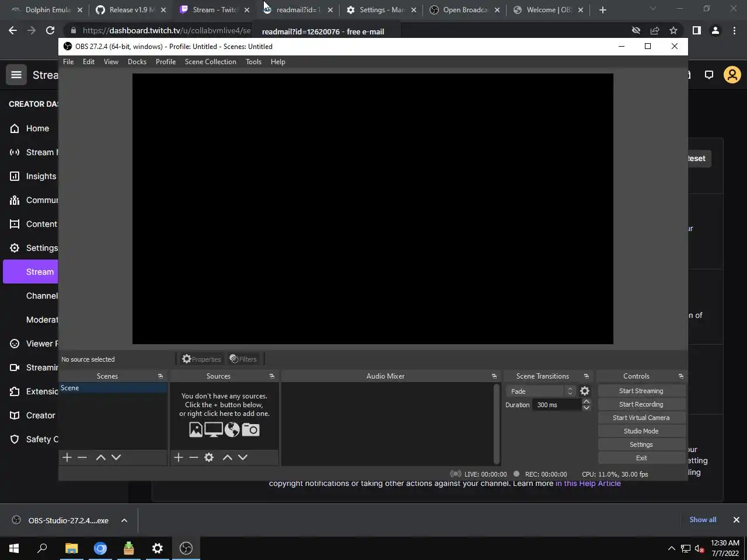Click the Audio Mixer scrollbar

[x=497, y=423]
